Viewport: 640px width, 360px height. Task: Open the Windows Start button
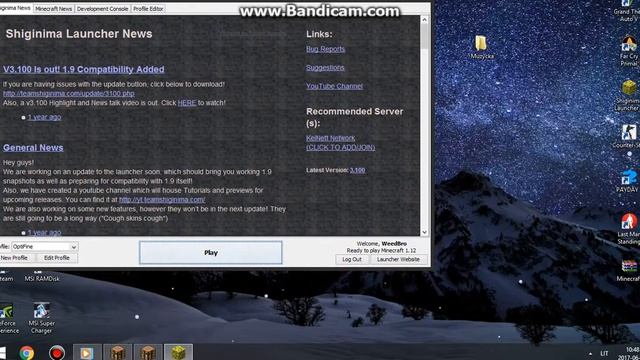3,353
